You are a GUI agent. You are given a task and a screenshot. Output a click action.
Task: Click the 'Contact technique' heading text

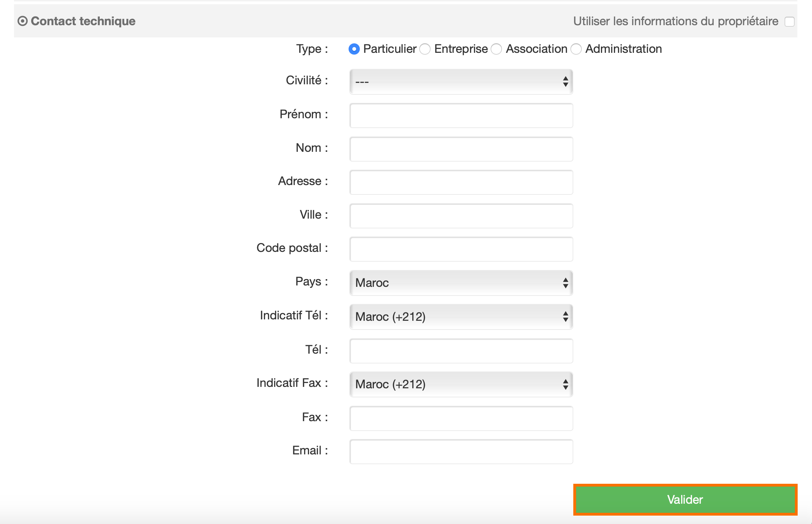tap(83, 21)
